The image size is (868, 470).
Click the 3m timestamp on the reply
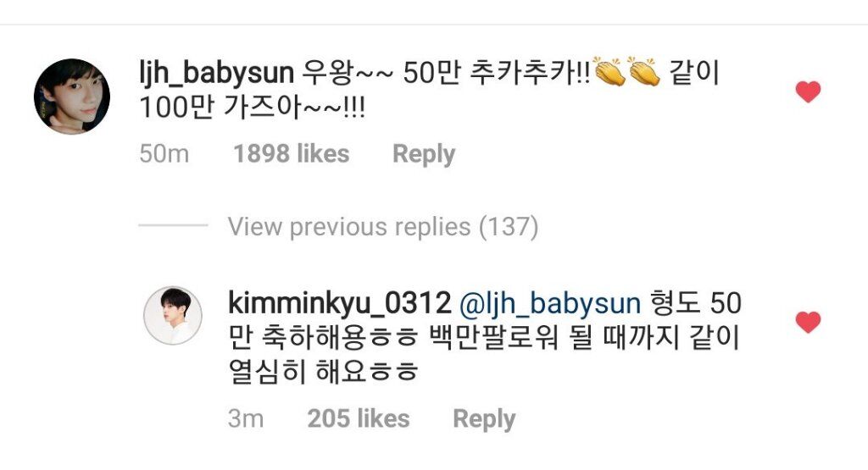pyautogui.click(x=245, y=418)
